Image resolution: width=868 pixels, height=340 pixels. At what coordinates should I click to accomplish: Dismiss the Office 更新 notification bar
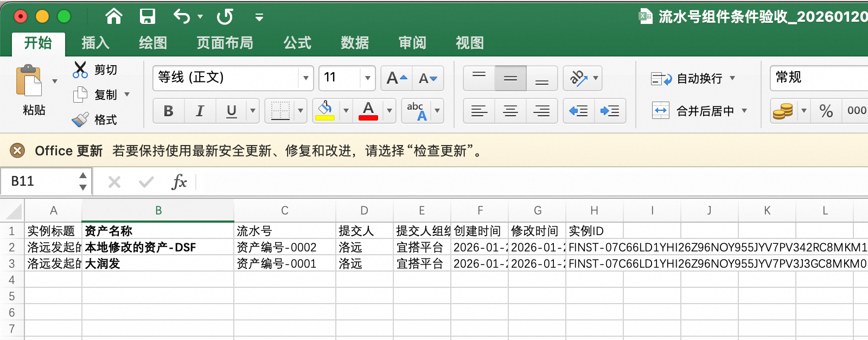click(17, 150)
